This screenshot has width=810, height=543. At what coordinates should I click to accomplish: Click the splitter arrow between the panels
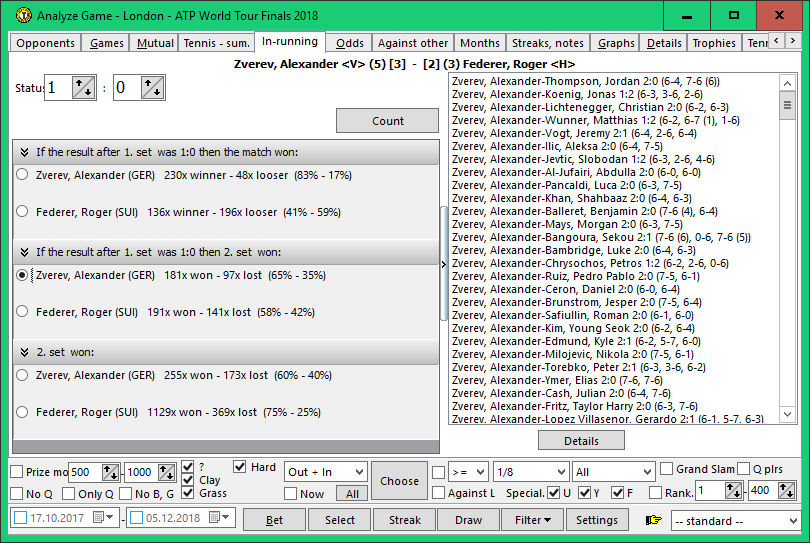tap(444, 264)
